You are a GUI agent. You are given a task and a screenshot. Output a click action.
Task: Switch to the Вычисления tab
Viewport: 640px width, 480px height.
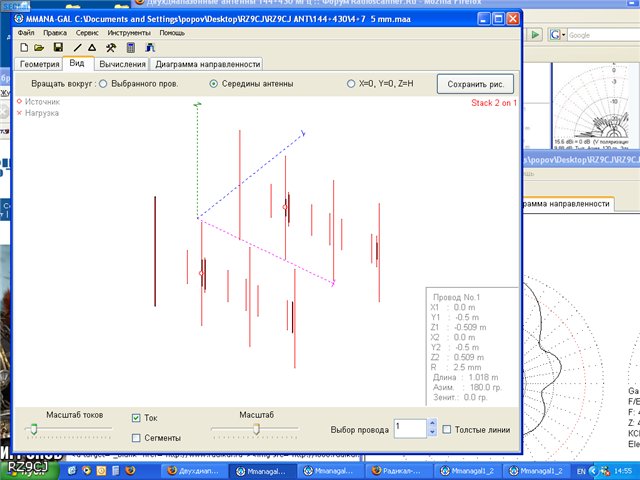click(x=122, y=64)
